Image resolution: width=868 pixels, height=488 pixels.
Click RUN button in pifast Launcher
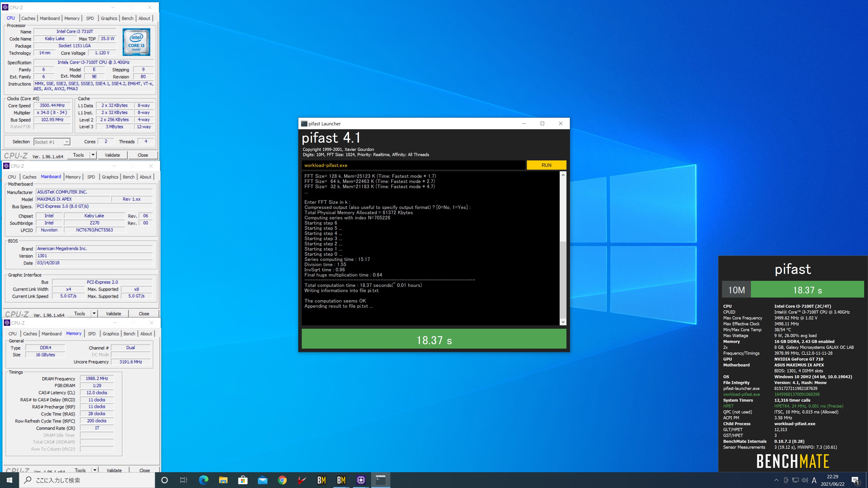(x=546, y=165)
